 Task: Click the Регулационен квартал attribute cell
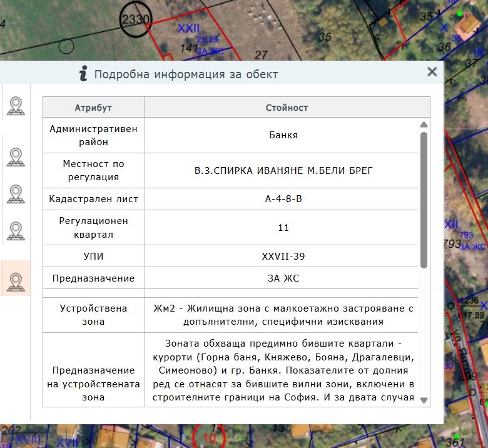point(94,228)
